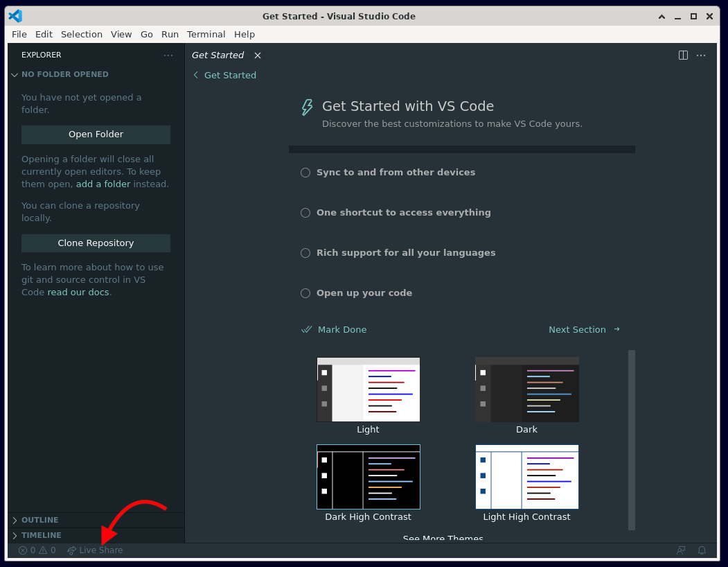Click errors and warnings count indicator
Screen dimensions: 728x567
(37, 550)
